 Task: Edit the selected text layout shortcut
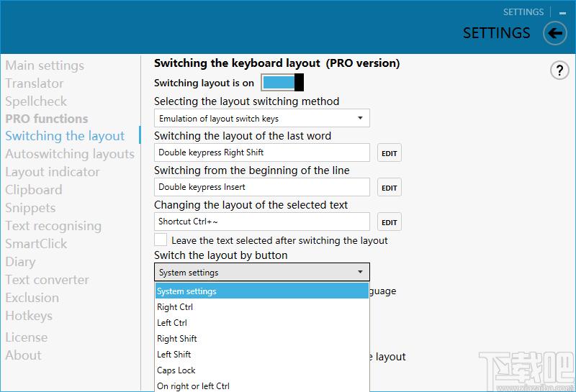390,222
